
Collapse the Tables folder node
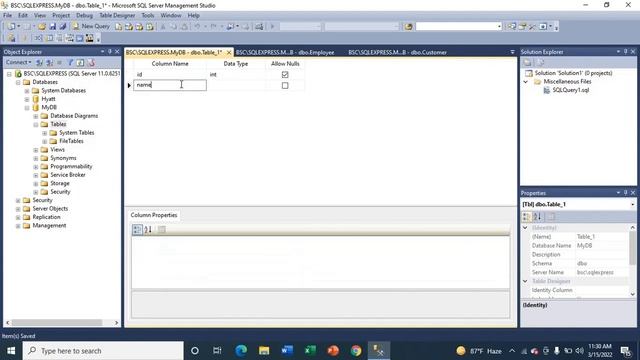pyautogui.click(x=36, y=124)
